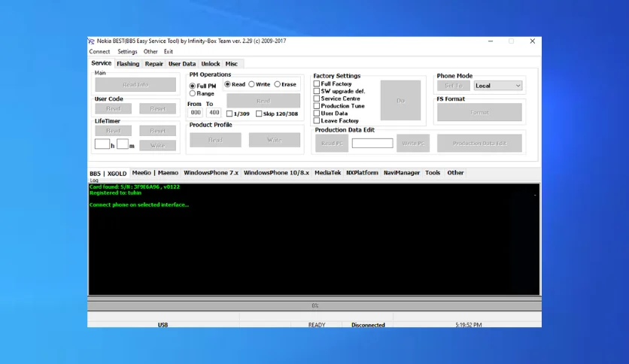Enable the SW upgrade def. checkbox

click(317, 91)
